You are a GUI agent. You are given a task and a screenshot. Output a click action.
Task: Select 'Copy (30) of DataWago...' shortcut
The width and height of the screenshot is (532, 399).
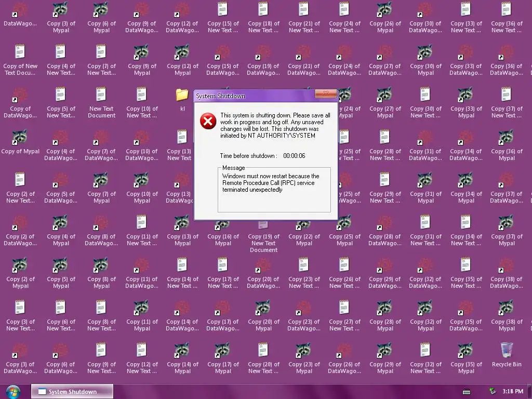(x=425, y=17)
